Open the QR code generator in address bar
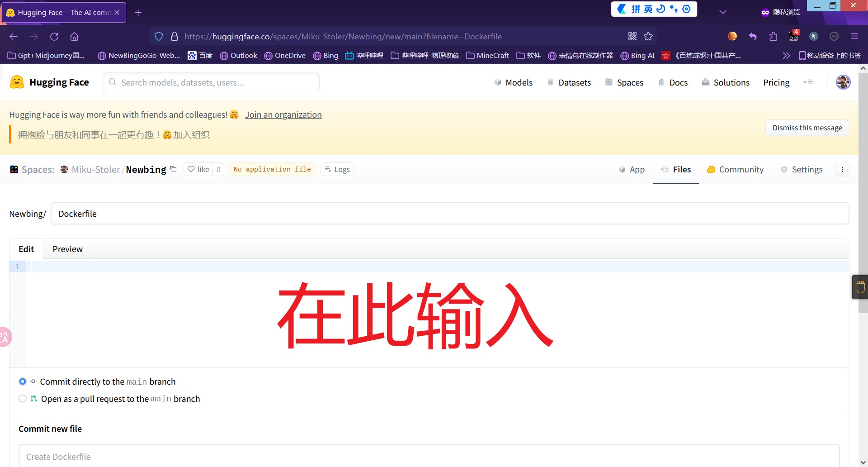This screenshot has width=868, height=467. tap(632, 37)
